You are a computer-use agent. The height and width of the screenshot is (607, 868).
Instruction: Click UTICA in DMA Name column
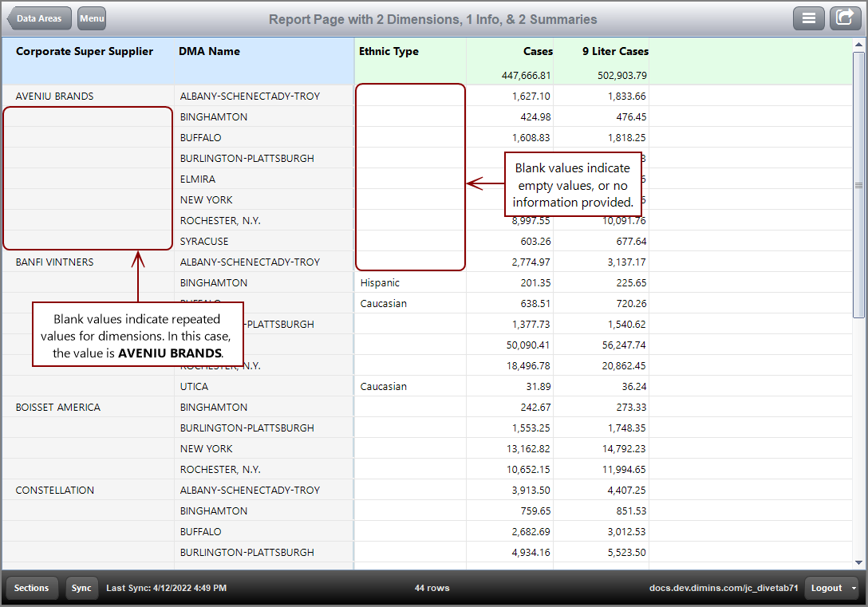[x=195, y=387]
